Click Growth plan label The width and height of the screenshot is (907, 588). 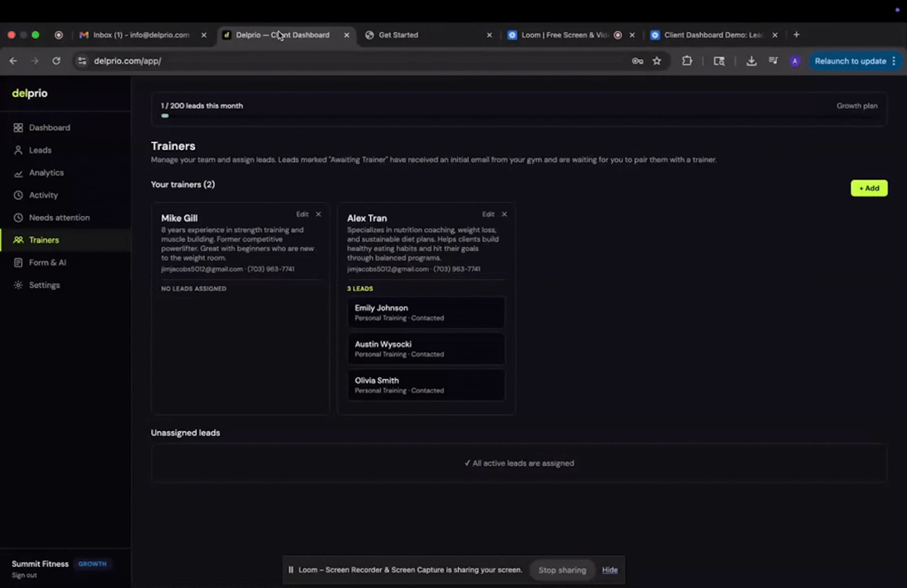pyautogui.click(x=857, y=105)
